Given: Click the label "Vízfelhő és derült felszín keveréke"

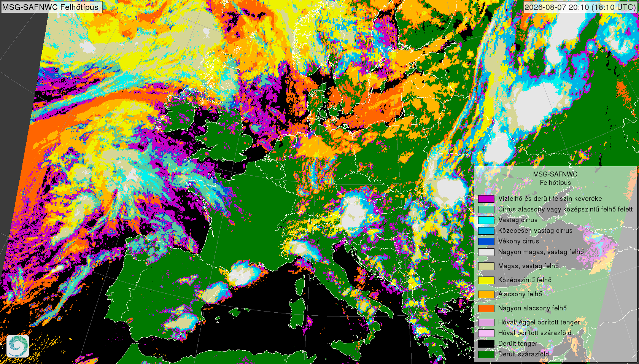Looking at the screenshot, I should [x=550, y=199].
